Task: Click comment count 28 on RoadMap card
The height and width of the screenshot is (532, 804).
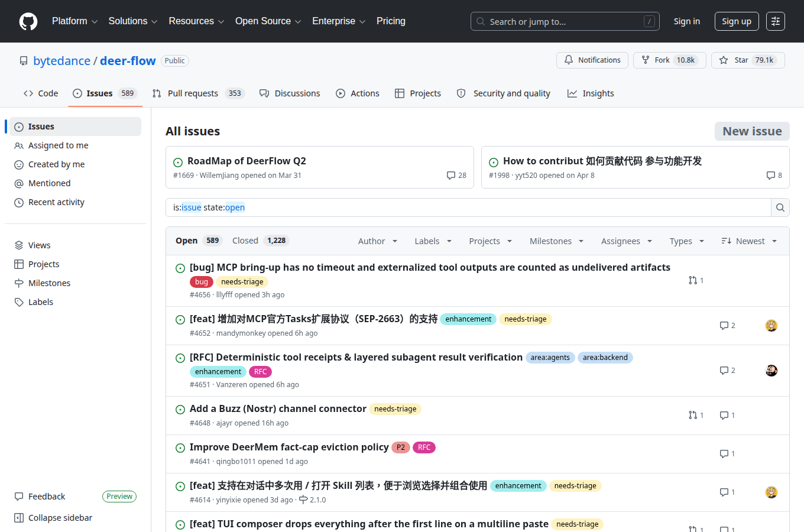Action: (x=456, y=176)
